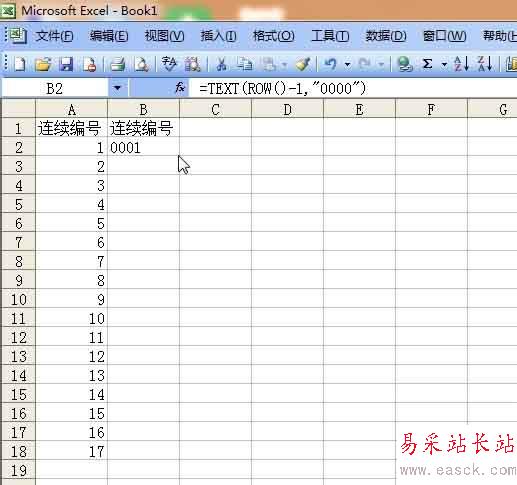Image resolution: width=517 pixels, height=485 pixels.
Task: Select cell A1 with 连续编号
Action: [x=71, y=128]
